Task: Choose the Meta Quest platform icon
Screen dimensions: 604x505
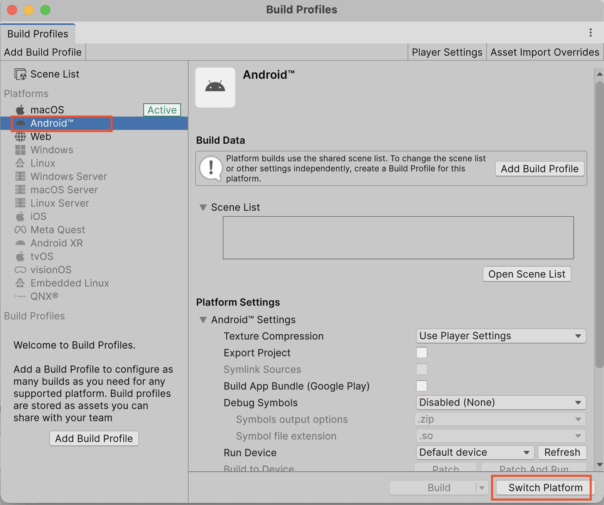Action: [x=21, y=230]
